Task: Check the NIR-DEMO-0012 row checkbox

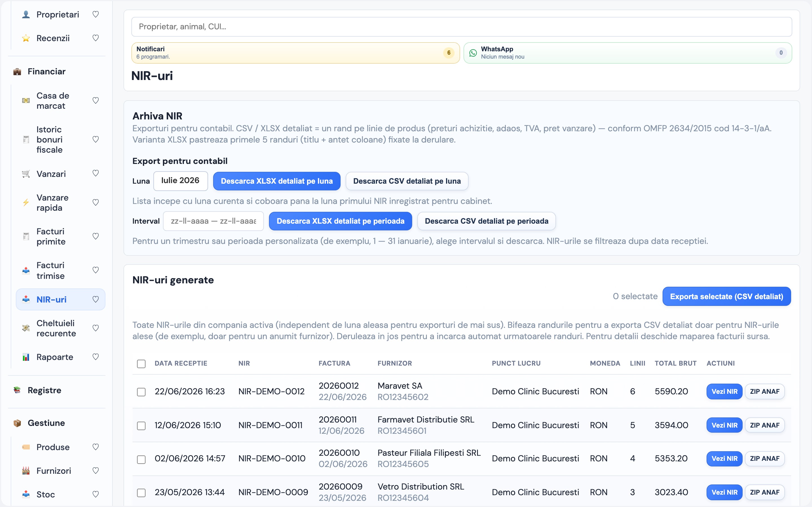Action: coord(141,392)
